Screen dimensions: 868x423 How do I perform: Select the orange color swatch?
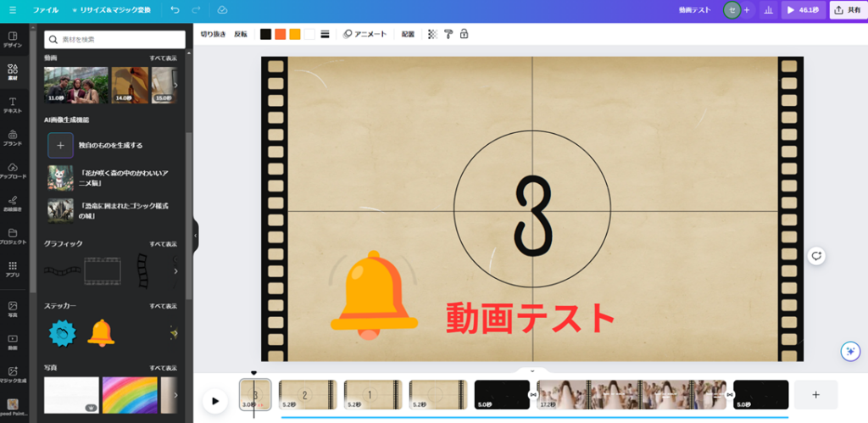[280, 34]
